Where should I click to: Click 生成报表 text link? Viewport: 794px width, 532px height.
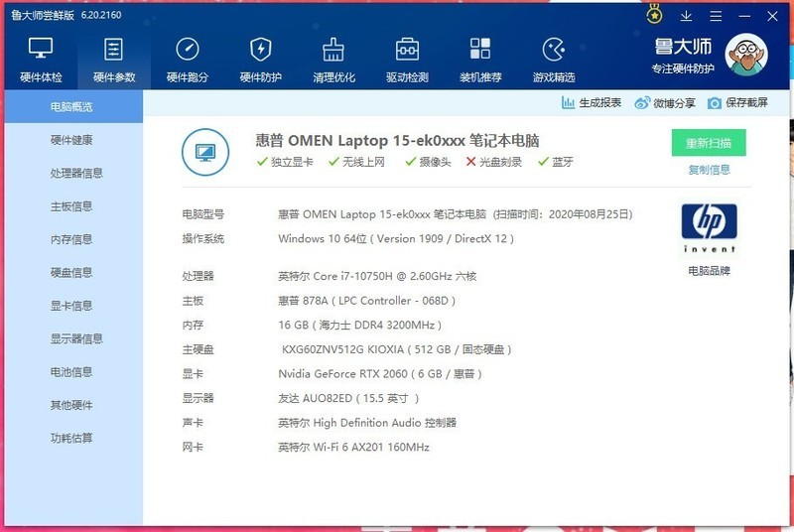[x=600, y=103]
